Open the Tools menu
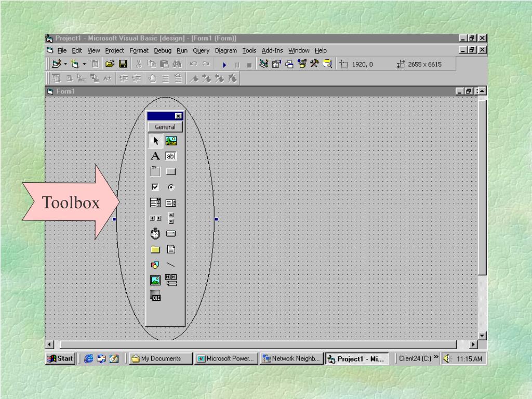 pos(249,50)
